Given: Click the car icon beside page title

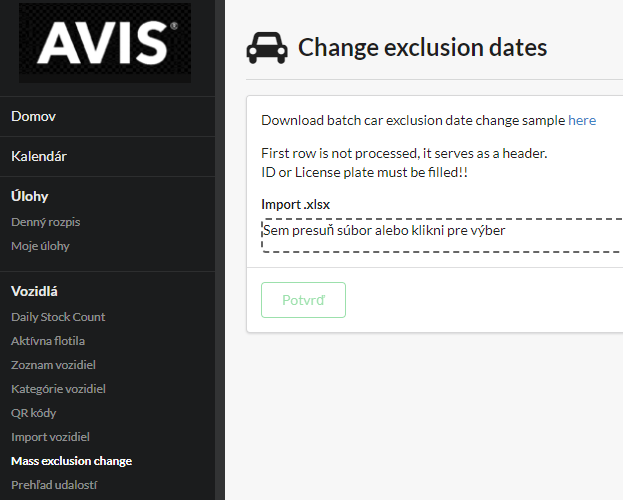Looking at the screenshot, I should point(266,47).
